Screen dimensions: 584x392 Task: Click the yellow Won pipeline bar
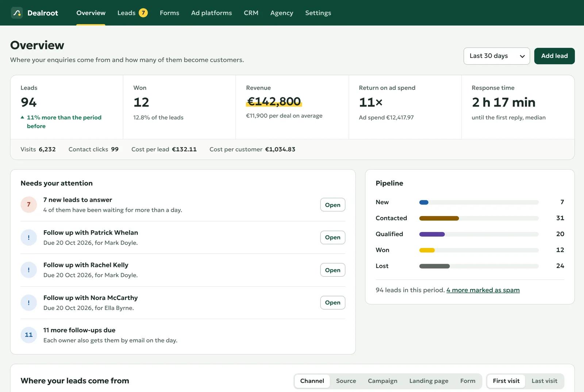[x=427, y=250]
